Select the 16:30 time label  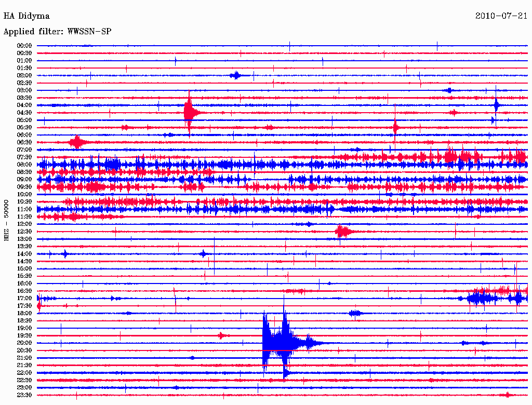tap(24, 291)
